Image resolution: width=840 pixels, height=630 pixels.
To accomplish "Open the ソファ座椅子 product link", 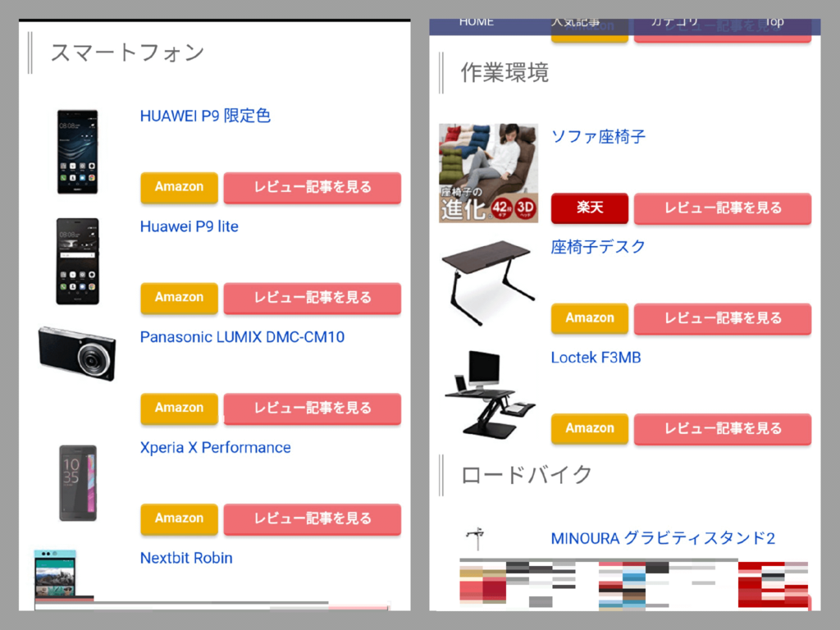I will (598, 137).
